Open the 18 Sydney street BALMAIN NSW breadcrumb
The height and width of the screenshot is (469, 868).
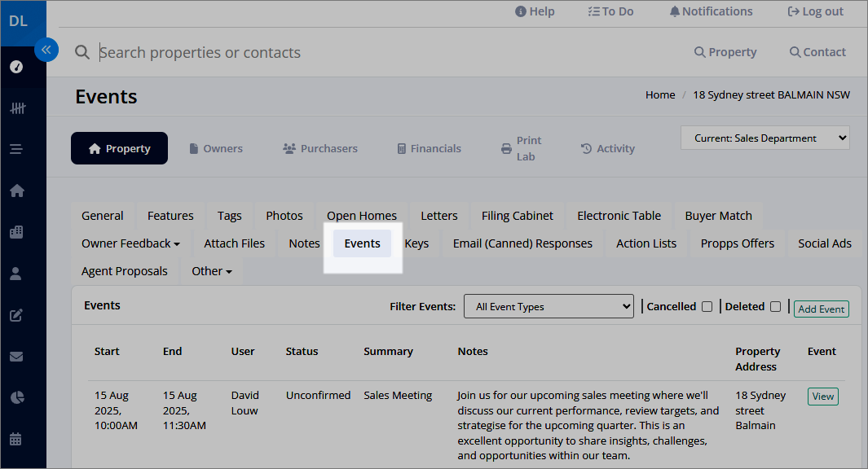[771, 95]
